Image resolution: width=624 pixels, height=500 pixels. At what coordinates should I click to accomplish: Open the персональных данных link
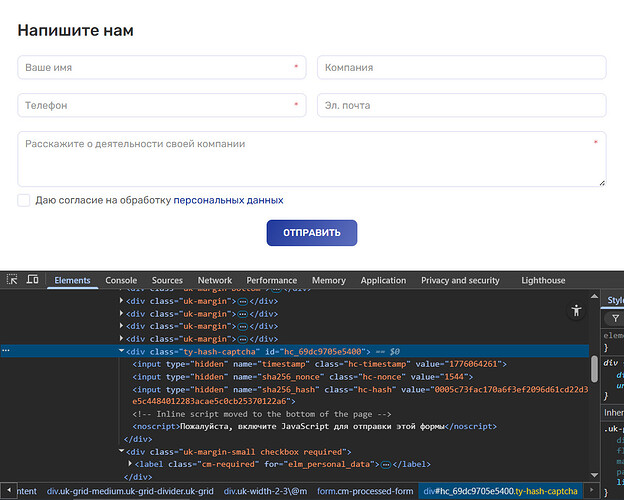click(228, 200)
